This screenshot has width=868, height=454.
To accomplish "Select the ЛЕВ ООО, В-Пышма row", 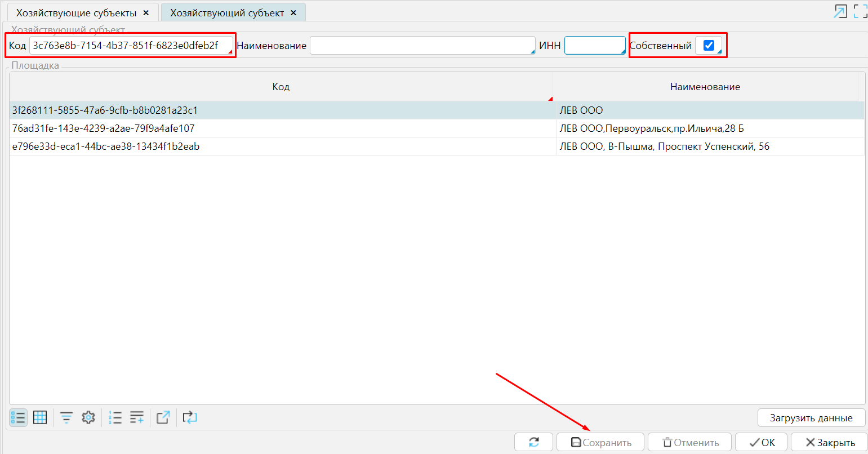I will pos(664,146).
